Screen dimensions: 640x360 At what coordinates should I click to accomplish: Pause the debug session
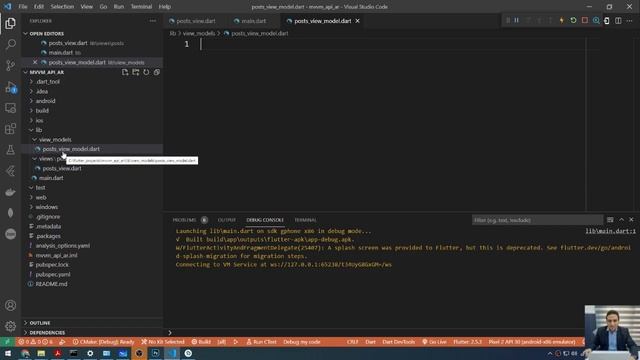pyautogui.click(x=516, y=20)
